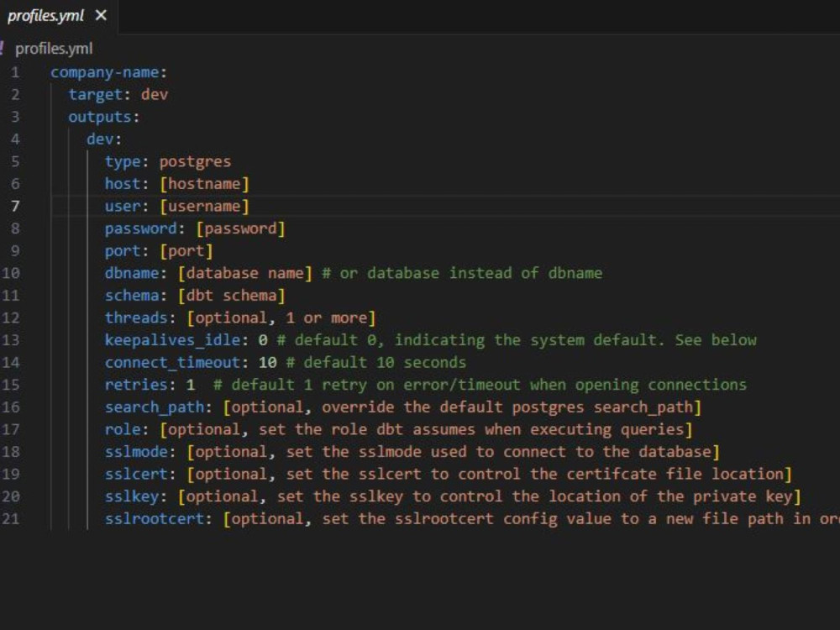Click the host key on line 6

123,184
